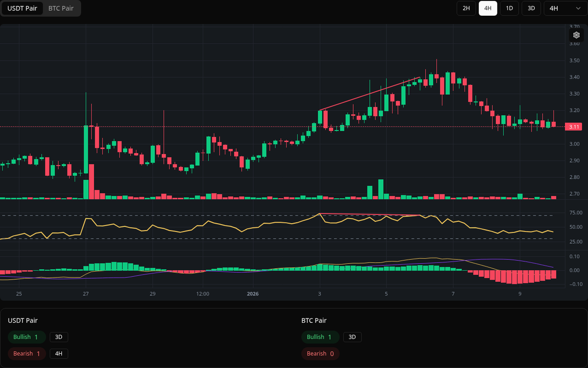Click the red Bearish 1 badge under USDT Pair
This screenshot has height=368, width=588.
(26, 353)
